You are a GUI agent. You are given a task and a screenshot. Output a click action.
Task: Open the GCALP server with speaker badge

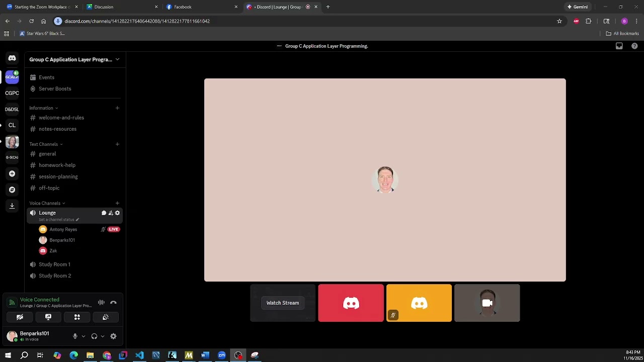tap(12, 77)
